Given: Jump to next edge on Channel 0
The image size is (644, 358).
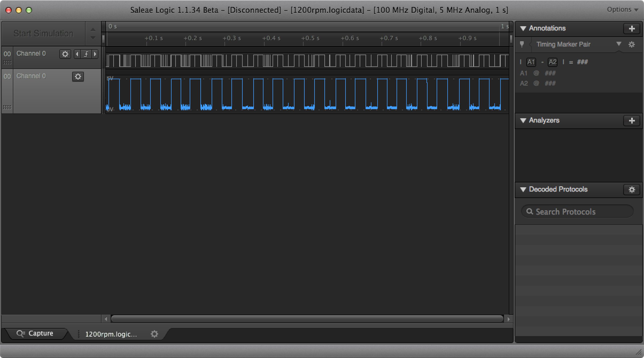Looking at the screenshot, I should [95, 54].
